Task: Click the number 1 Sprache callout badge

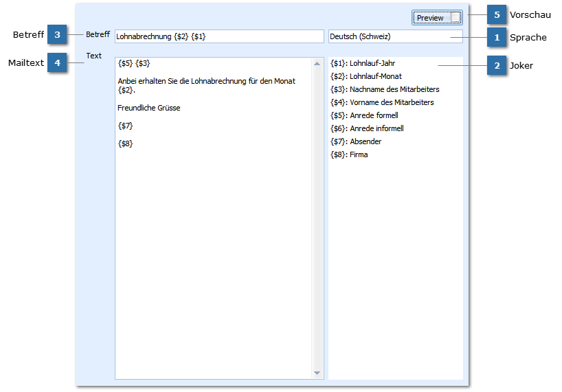Action: 496,37
